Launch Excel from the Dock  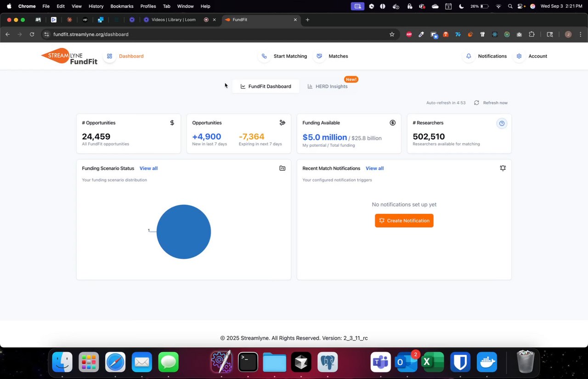tap(433, 362)
